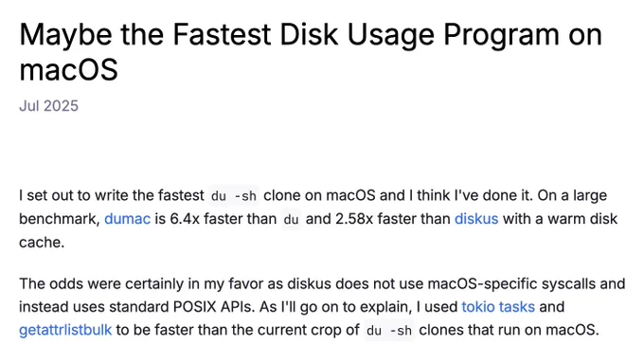
Task: Click the Jul 2025 date text
Action: click(48, 106)
